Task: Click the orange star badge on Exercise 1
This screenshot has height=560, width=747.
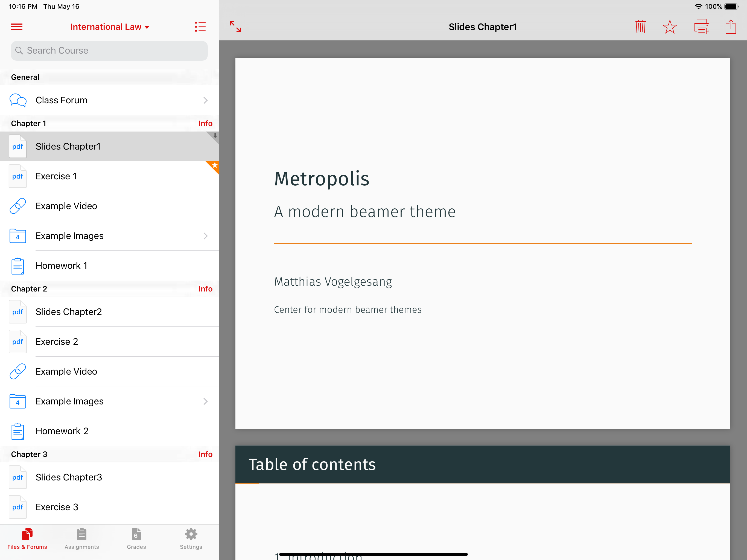Action: [214, 166]
